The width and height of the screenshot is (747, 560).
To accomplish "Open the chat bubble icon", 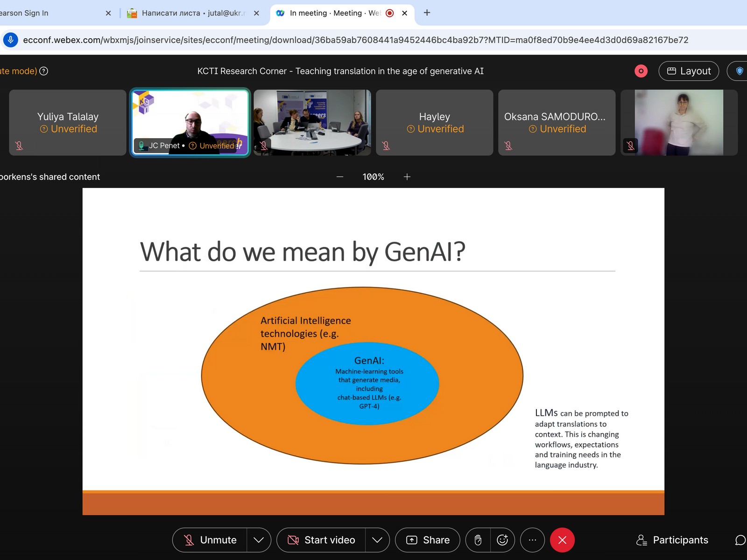I will pyautogui.click(x=740, y=540).
